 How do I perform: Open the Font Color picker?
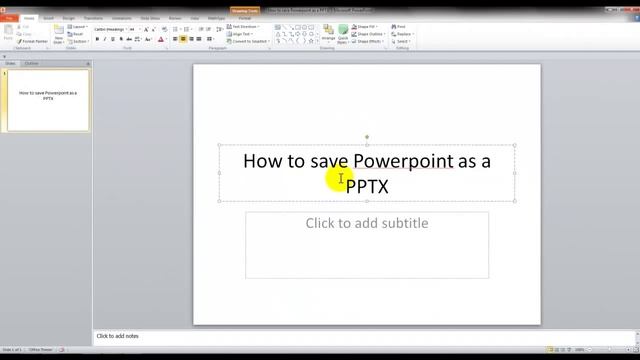(x=162, y=39)
